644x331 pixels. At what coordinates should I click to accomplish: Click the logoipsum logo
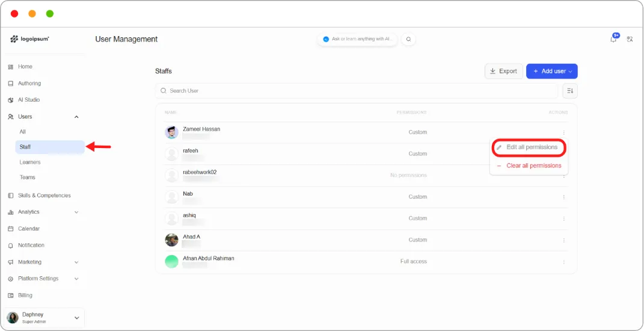(x=29, y=39)
